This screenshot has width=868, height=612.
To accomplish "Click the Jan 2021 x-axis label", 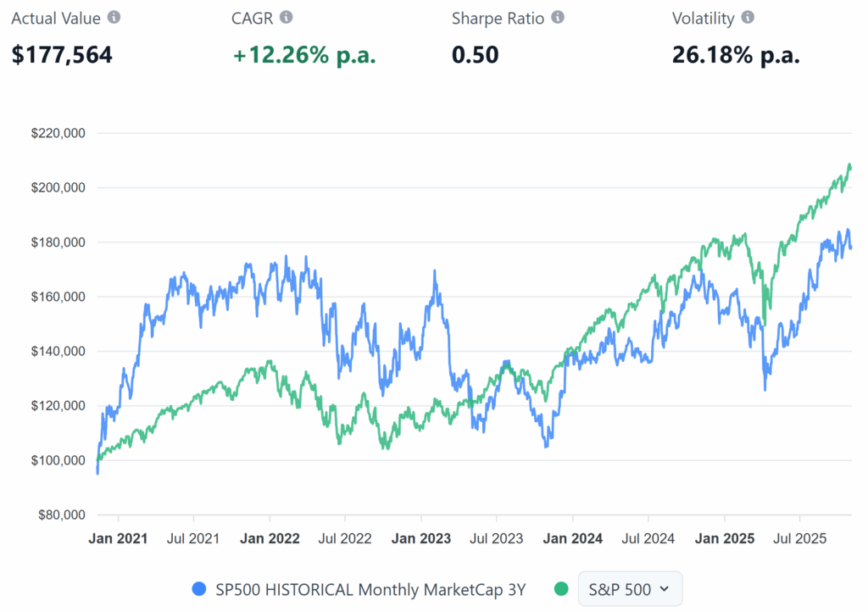I will coord(119,538).
